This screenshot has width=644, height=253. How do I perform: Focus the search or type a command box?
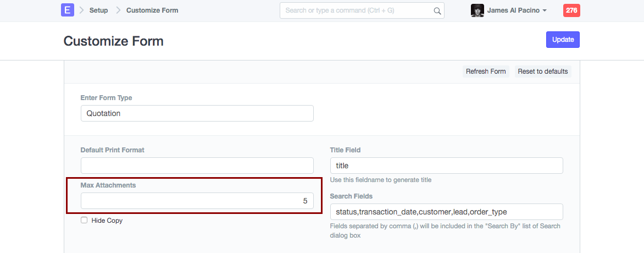pyautogui.click(x=357, y=10)
